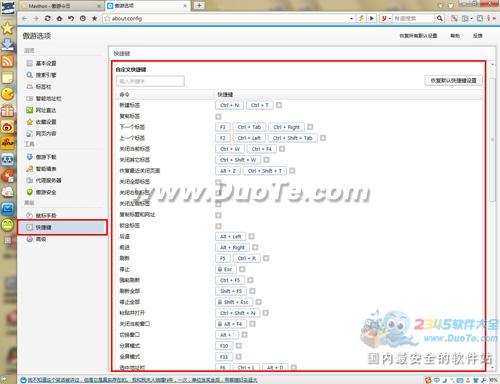Screen dimensions: 500x384
Task: Click the undo closed page icon
Action: [x=71, y=18]
